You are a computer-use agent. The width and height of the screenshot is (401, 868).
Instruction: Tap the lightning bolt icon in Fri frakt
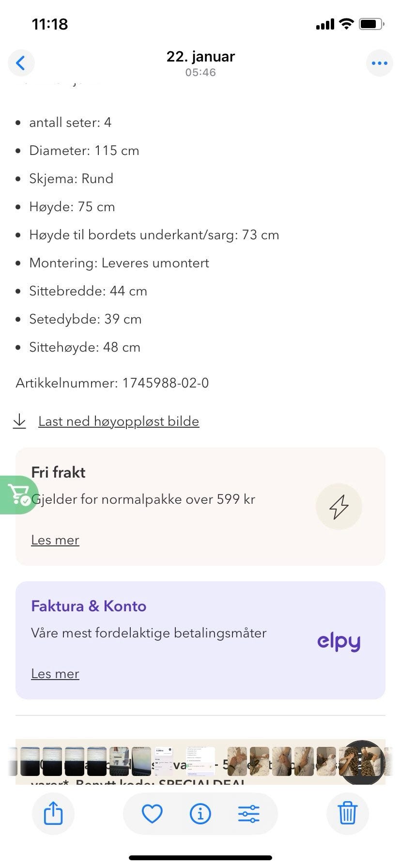[339, 506]
